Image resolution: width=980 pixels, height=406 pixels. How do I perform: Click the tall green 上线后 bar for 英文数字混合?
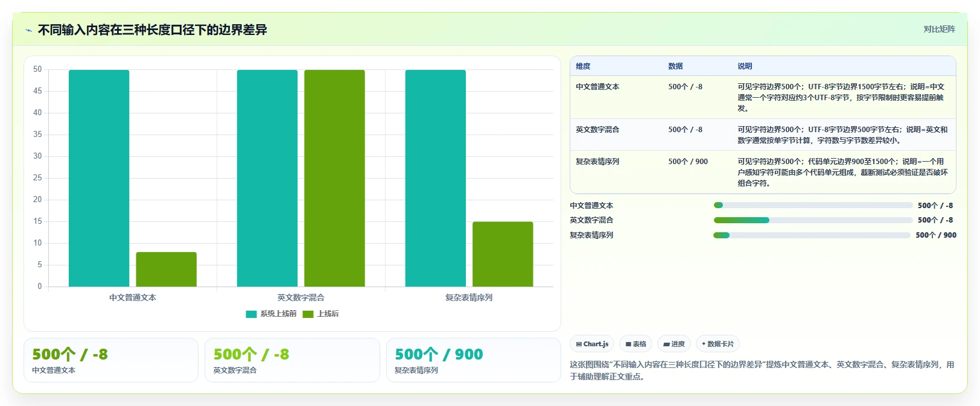coord(334,178)
